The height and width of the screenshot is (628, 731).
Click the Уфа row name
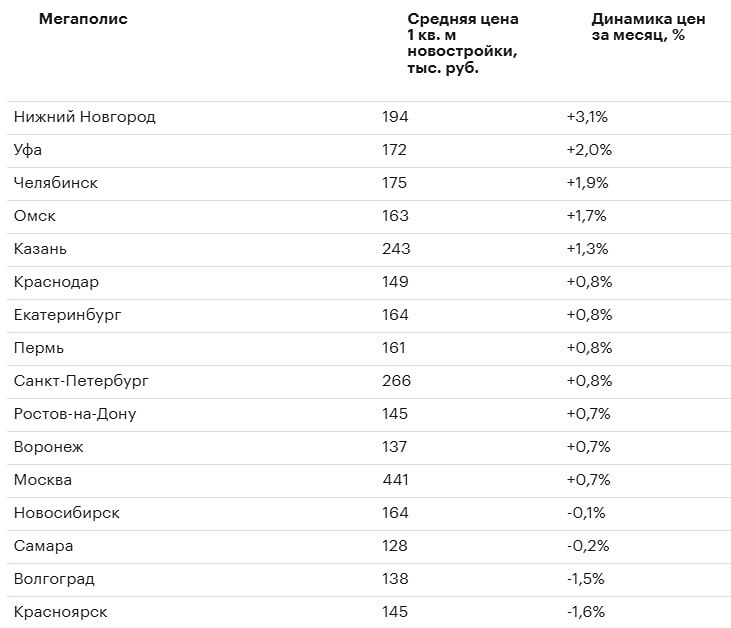[28, 150]
